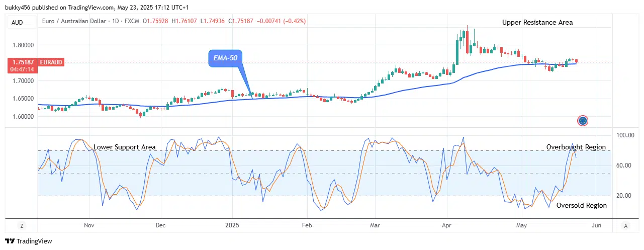The width and height of the screenshot is (644, 250).
Task: Open the timezone Z button
Action: point(21,226)
